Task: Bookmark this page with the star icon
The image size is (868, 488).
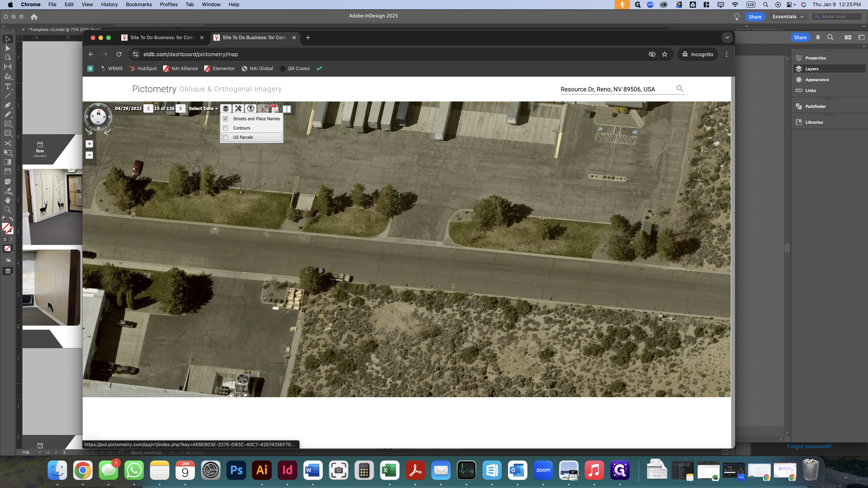Action: coord(665,54)
